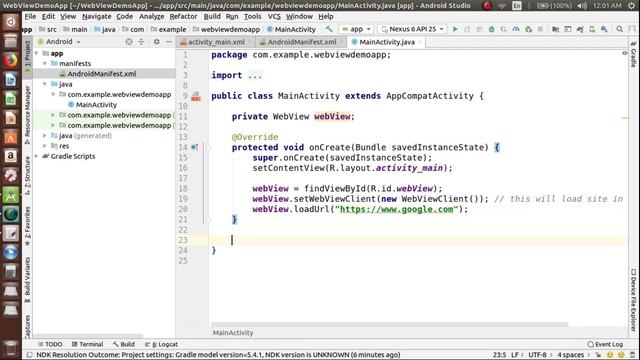Expand the java (generated) folder
This screenshot has width=640, height=360.
(x=45, y=136)
